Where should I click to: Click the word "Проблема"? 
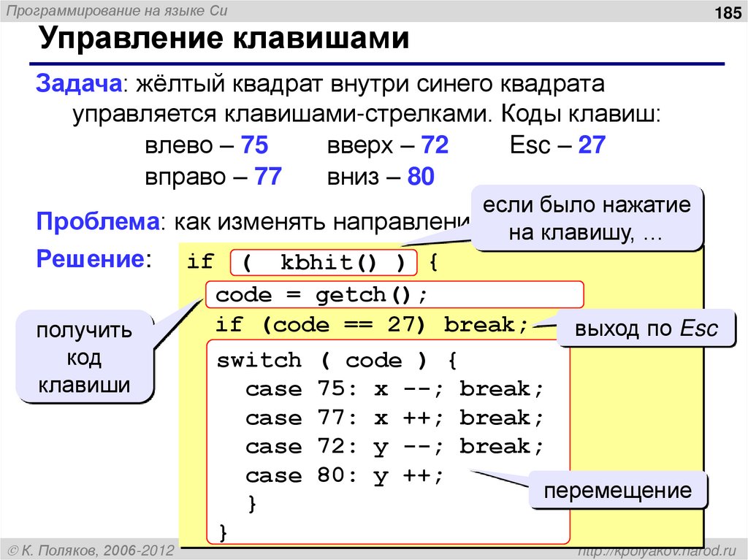coord(98,221)
